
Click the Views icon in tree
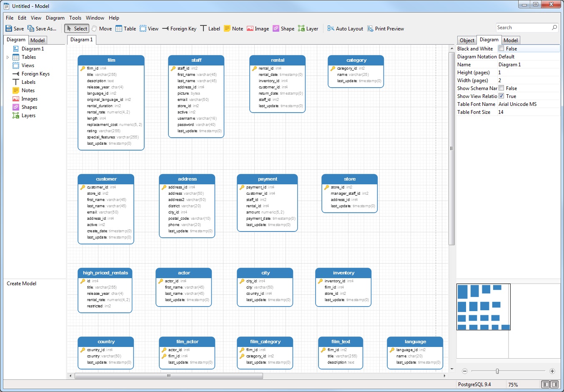click(x=16, y=65)
